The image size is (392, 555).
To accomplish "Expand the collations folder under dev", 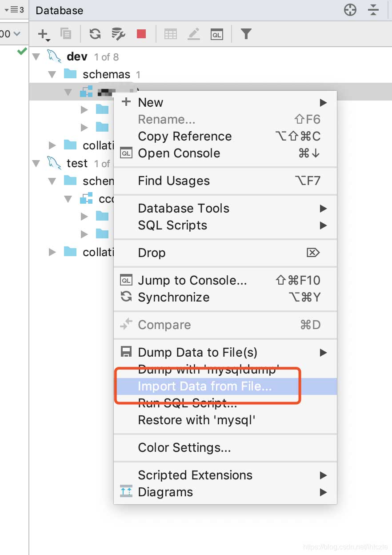I will (x=52, y=145).
